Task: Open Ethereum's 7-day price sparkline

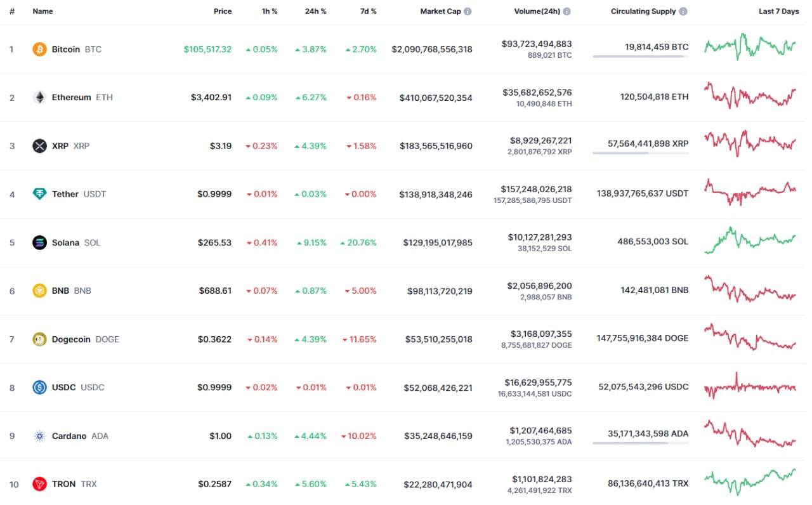Action: [750, 96]
